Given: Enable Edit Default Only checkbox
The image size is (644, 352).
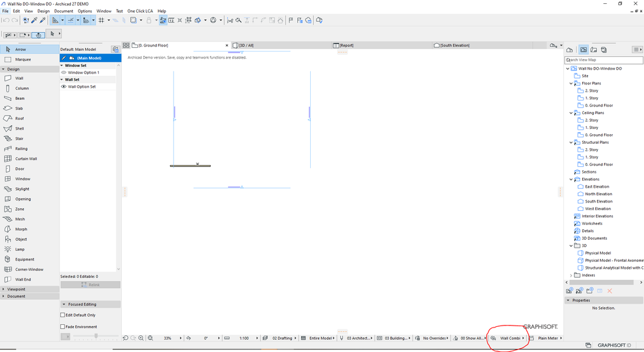Looking at the screenshot, I should point(63,315).
